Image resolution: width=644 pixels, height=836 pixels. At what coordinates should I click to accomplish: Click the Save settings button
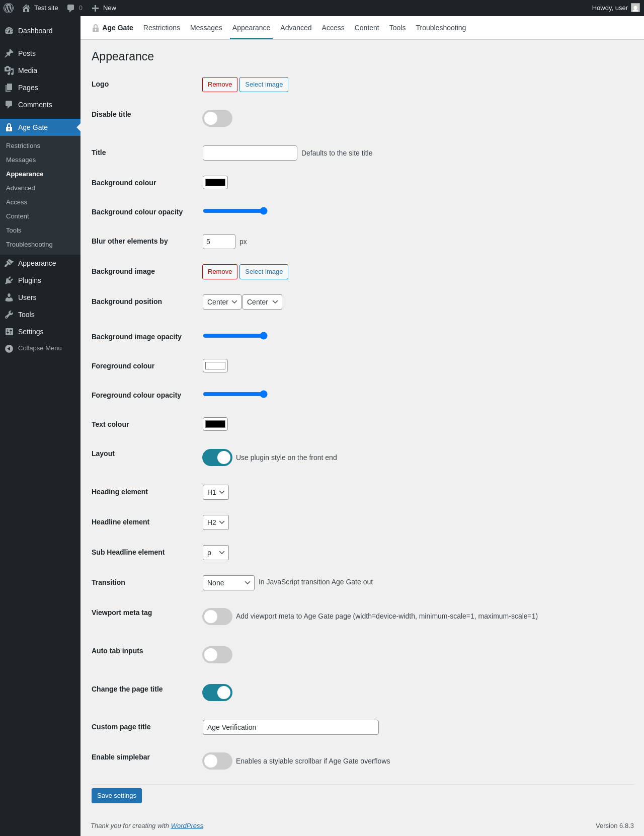[x=117, y=796]
